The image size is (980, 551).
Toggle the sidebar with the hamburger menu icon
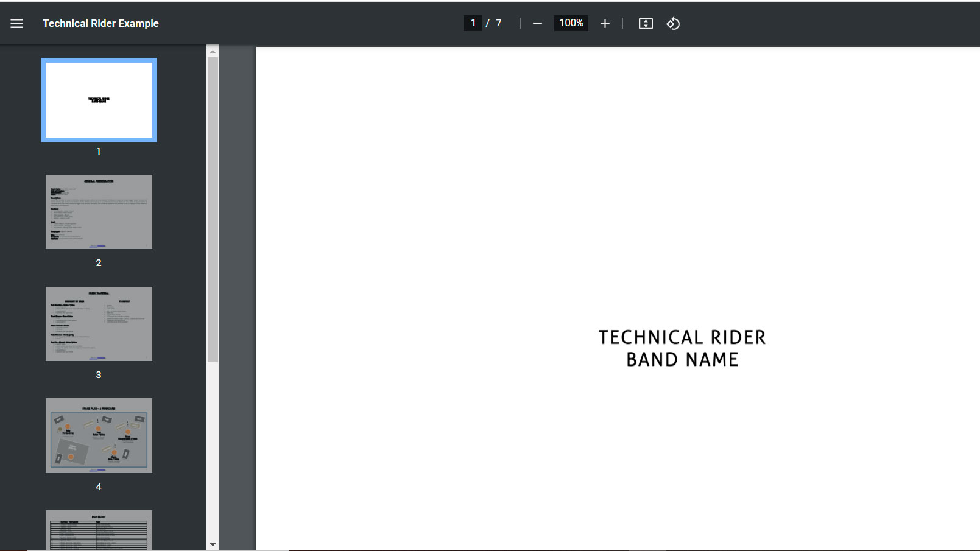click(x=16, y=23)
